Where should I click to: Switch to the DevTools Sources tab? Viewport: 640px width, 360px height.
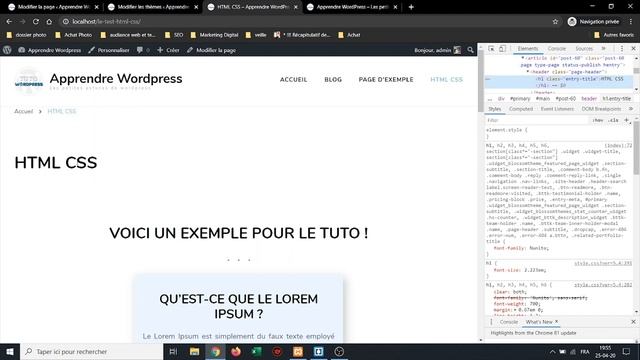pyautogui.click(x=584, y=49)
